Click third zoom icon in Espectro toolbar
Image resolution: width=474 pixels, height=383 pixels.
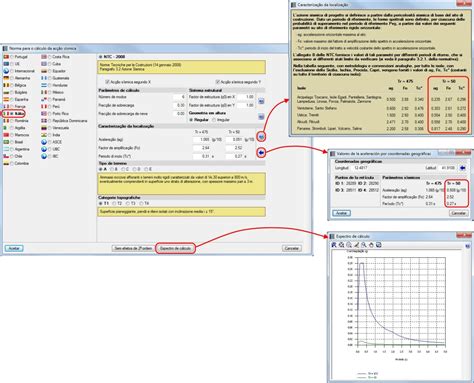[349, 245]
